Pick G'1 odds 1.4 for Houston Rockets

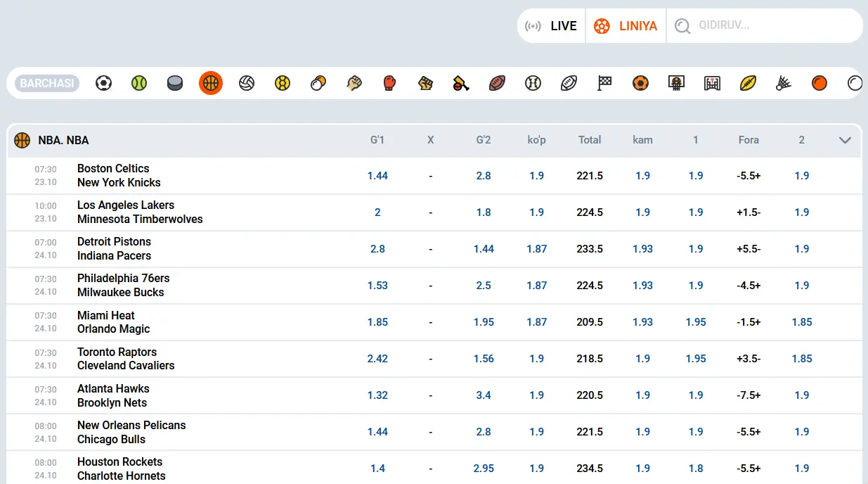point(377,469)
